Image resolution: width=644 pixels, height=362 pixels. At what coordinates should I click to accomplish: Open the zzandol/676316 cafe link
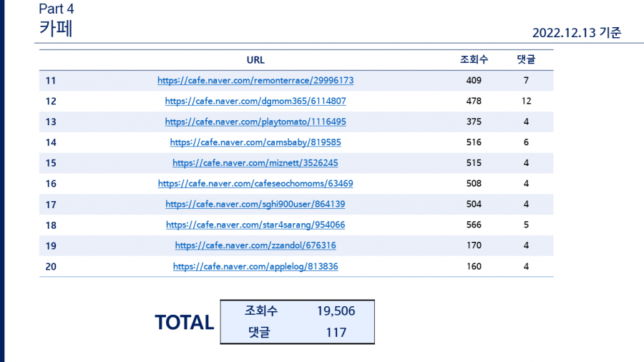point(255,245)
